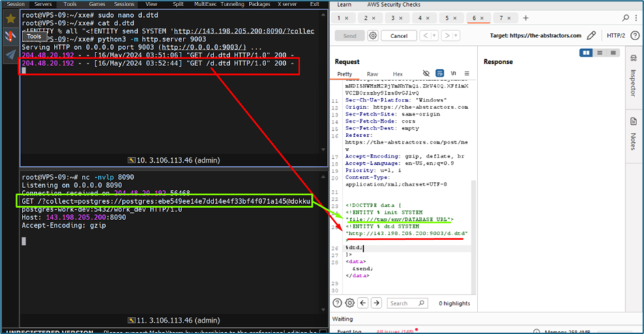Click the star favorites icon in MobaXterm sidebar
644x334 pixels.
click(10, 18)
